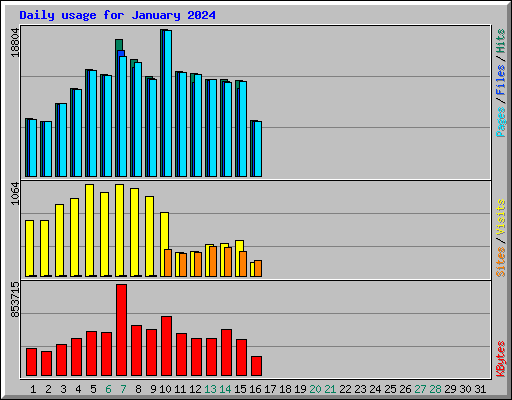Click day 1 on the date axis
Viewport: 512px width, 400px height.
33,389
